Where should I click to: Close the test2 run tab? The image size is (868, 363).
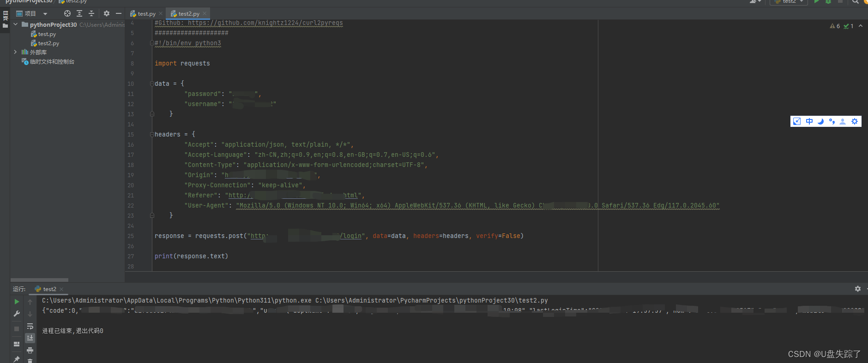61,289
